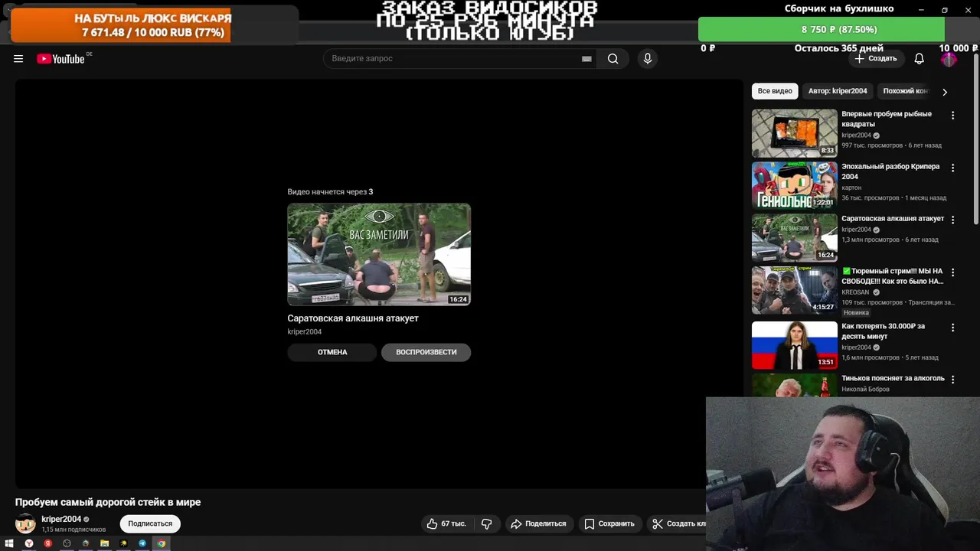The image size is (980, 551).
Task: Start voice search with microphone icon
Action: coord(648,59)
